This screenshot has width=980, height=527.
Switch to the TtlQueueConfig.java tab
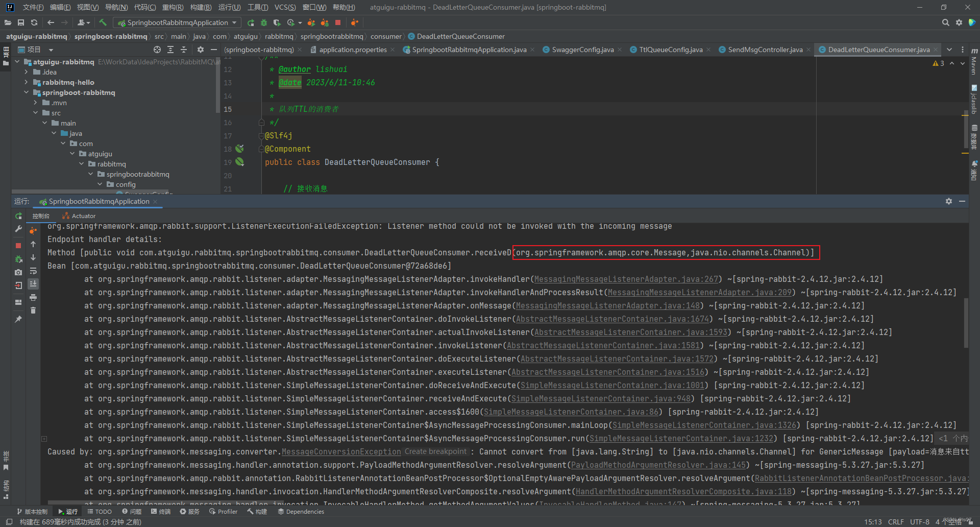[671, 50]
